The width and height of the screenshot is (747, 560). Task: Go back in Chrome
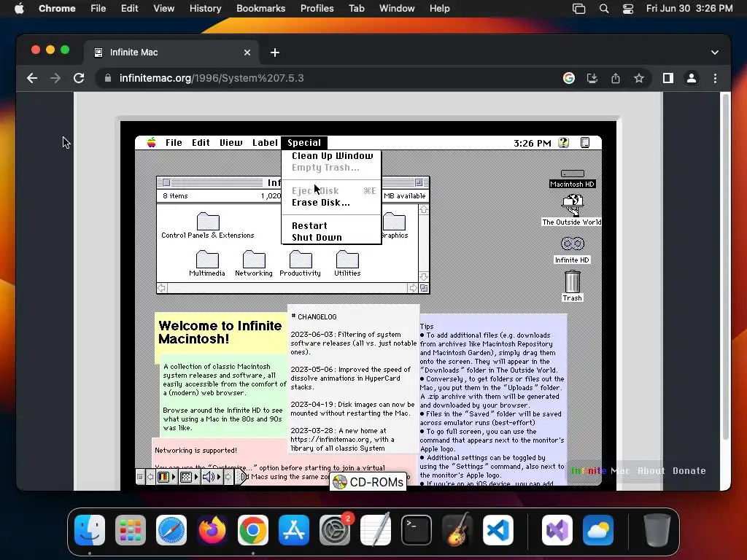click(x=32, y=78)
